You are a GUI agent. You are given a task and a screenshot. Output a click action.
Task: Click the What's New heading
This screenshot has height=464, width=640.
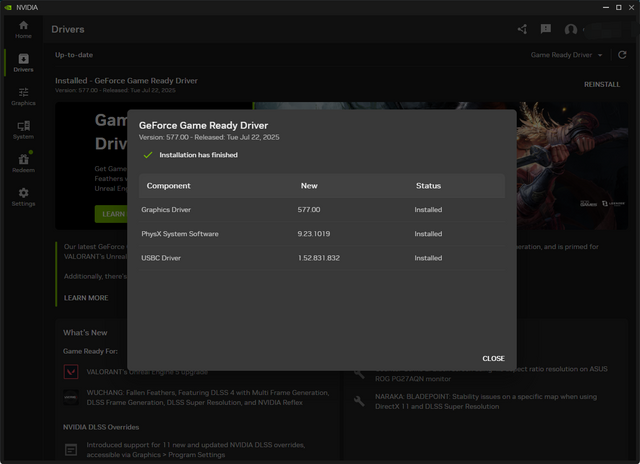point(85,333)
